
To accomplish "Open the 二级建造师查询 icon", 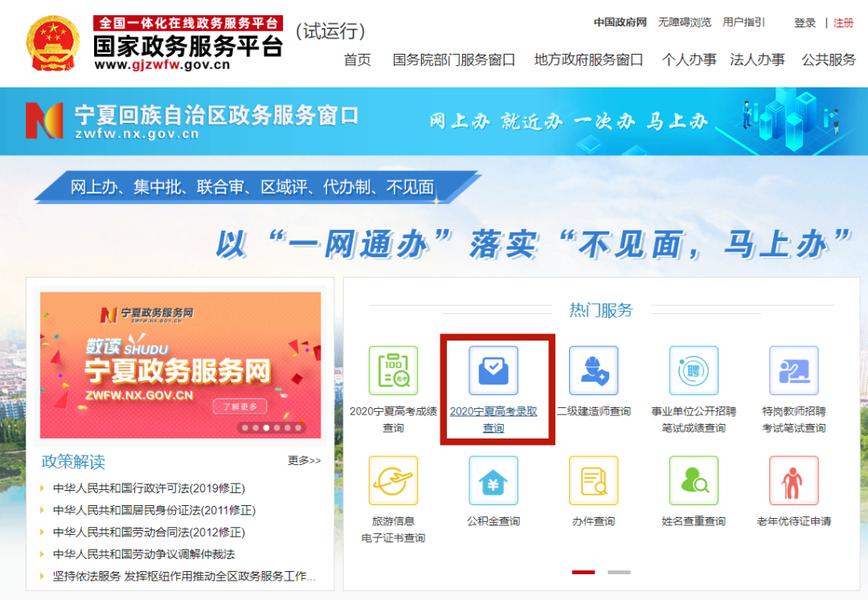I will 593,370.
